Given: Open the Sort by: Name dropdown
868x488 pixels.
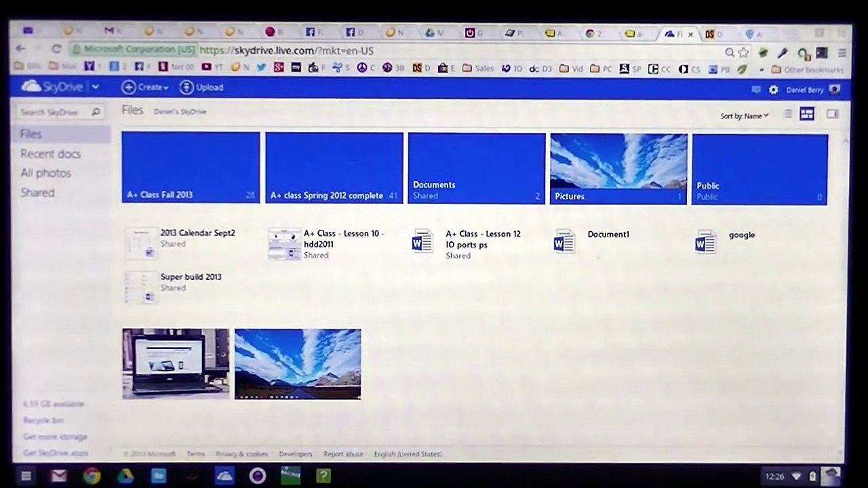Looking at the screenshot, I should [x=745, y=116].
